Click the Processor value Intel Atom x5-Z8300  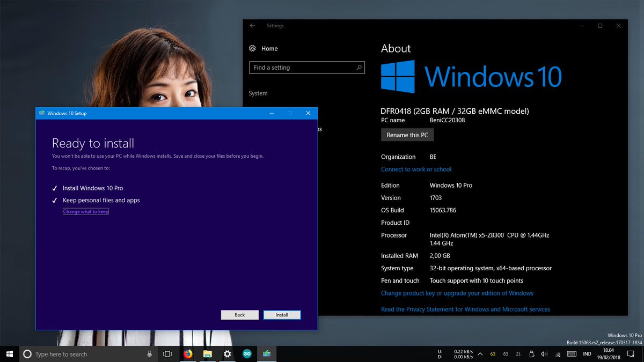[489, 239]
